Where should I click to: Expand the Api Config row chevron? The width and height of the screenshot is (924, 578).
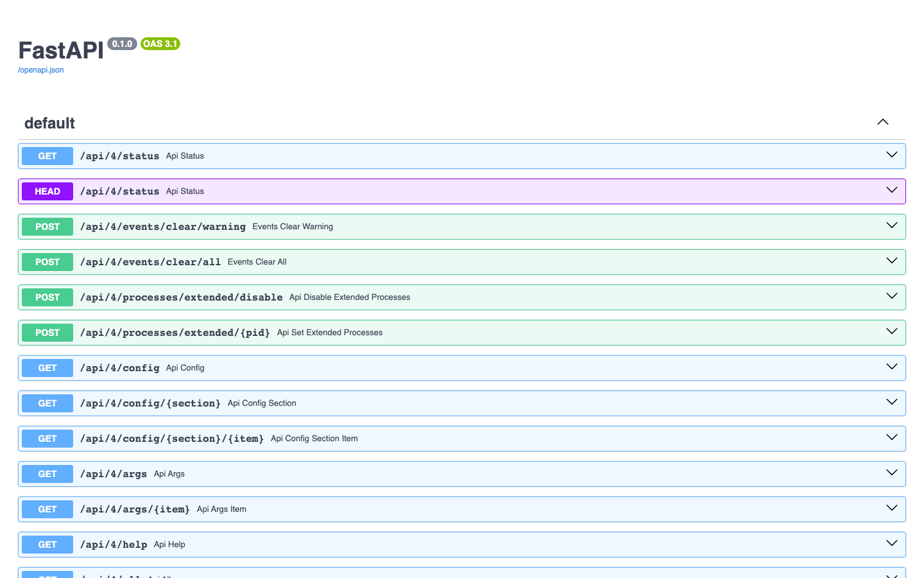(892, 367)
